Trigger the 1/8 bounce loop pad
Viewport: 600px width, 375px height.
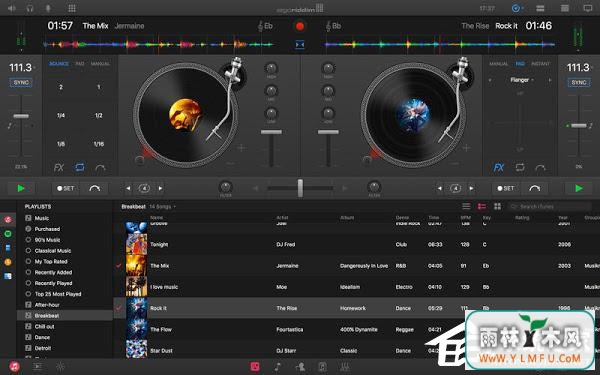pyautogui.click(x=61, y=144)
